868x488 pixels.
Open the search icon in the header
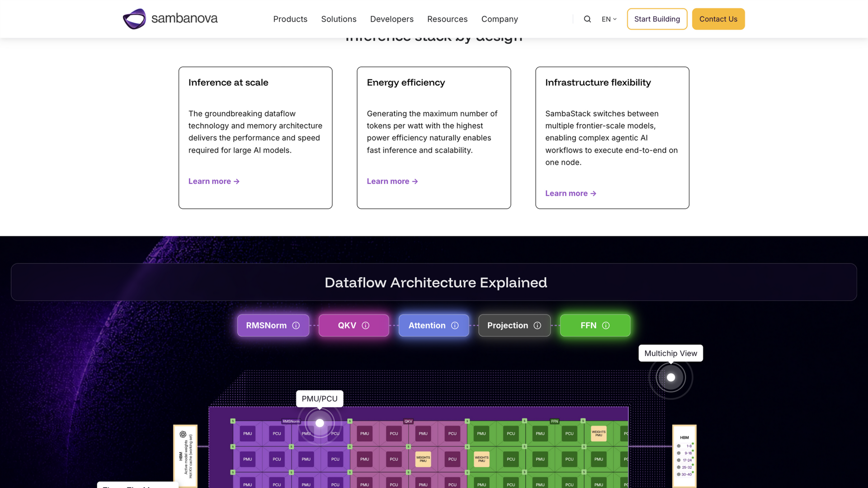tap(587, 19)
